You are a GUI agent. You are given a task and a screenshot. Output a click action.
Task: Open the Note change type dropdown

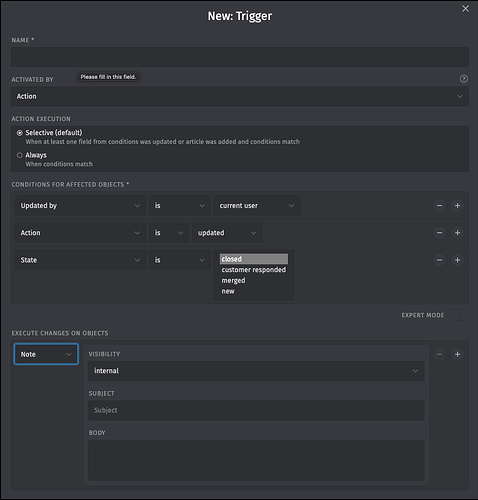(46, 354)
